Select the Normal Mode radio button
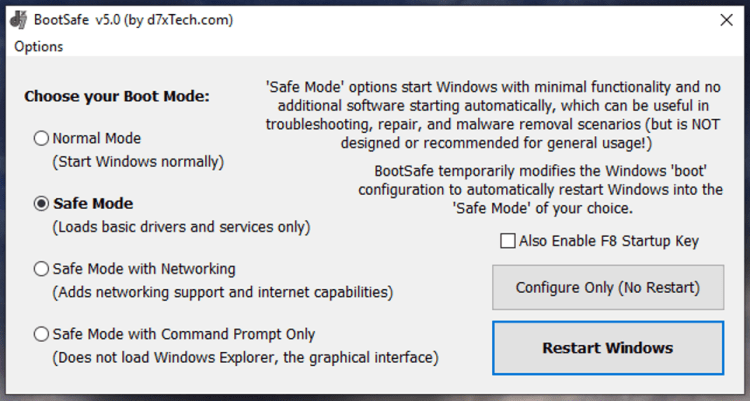 [41, 139]
